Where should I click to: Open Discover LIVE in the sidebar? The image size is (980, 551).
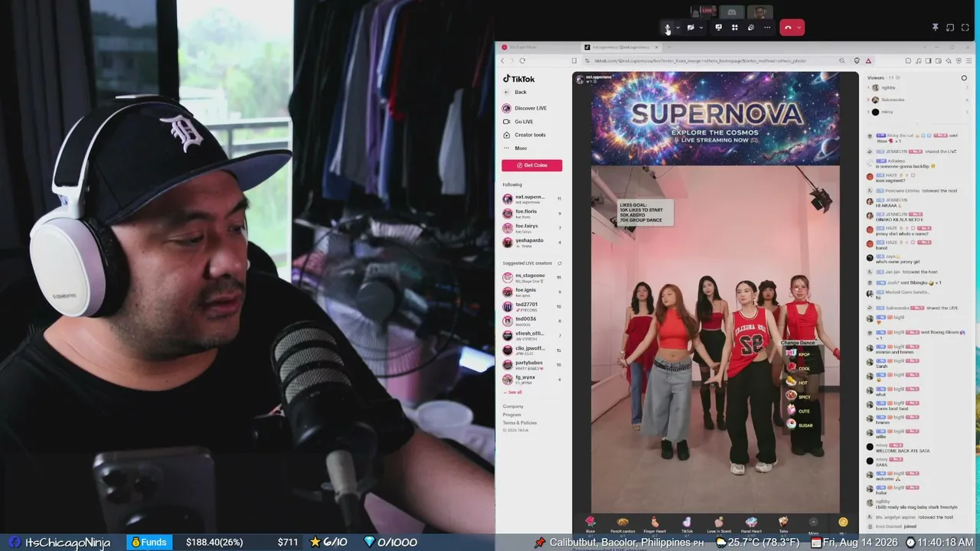(x=525, y=108)
